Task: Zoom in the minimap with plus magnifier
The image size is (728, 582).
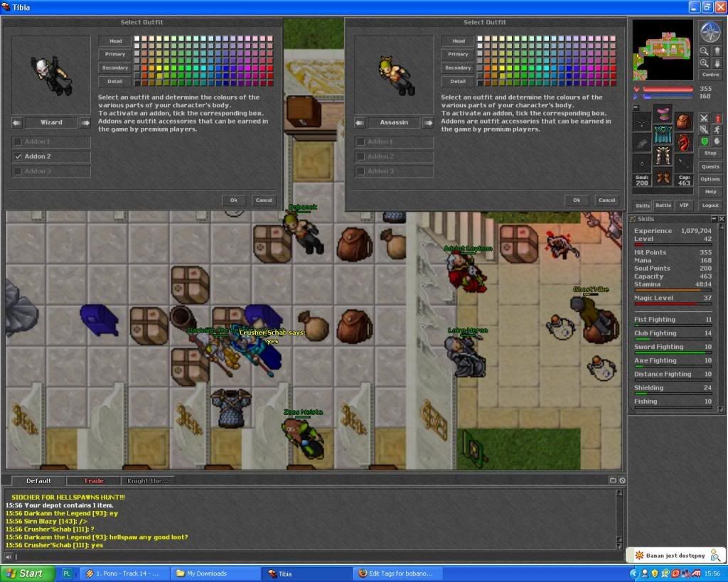Action: pyautogui.click(x=705, y=63)
